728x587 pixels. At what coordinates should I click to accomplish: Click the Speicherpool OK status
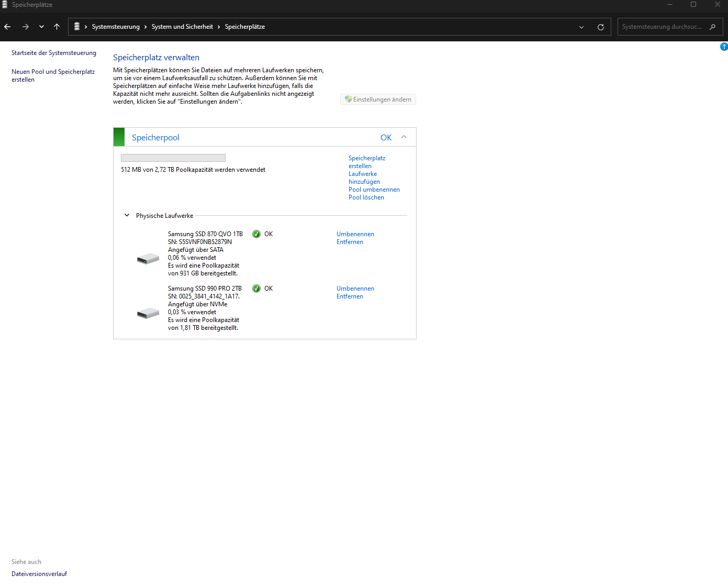point(386,137)
